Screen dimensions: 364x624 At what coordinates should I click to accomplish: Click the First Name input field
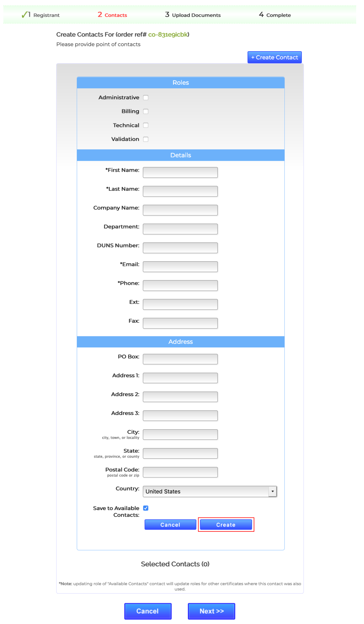180,172
